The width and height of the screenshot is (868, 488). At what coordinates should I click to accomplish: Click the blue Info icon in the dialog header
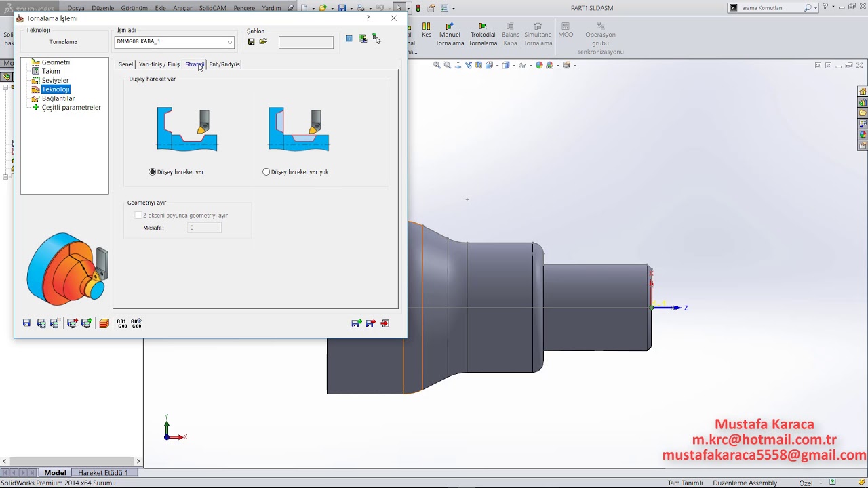pyautogui.click(x=349, y=39)
